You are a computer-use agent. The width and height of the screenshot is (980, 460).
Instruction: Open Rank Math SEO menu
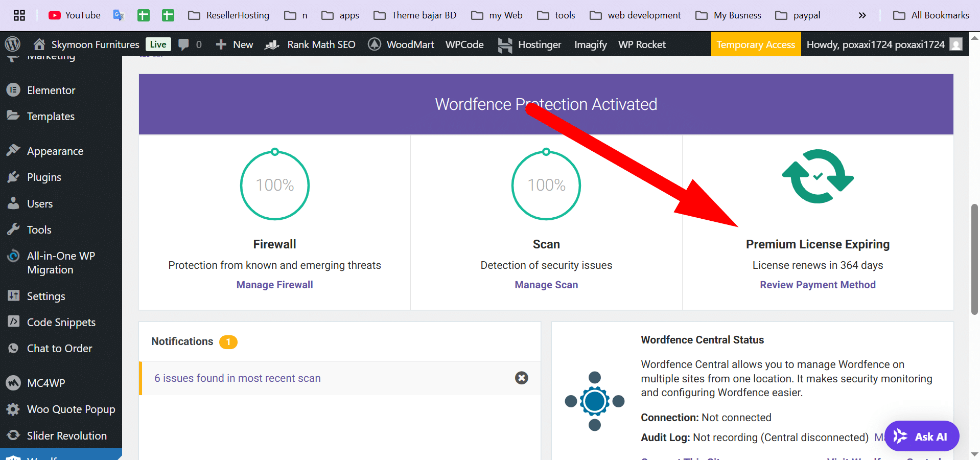click(x=310, y=44)
